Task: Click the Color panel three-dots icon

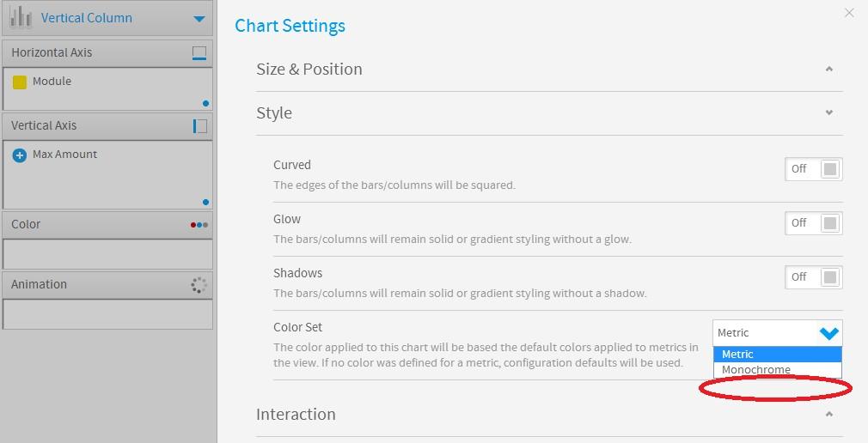Action: (x=199, y=225)
